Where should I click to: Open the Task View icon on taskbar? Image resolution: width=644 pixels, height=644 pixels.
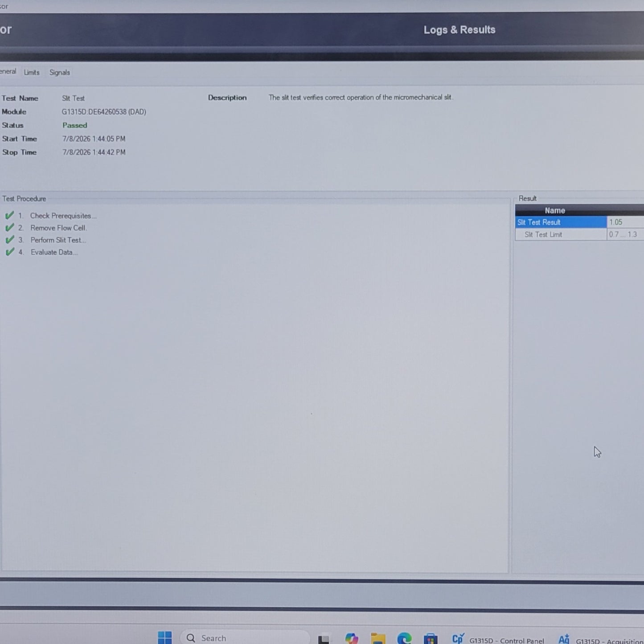[x=324, y=639]
